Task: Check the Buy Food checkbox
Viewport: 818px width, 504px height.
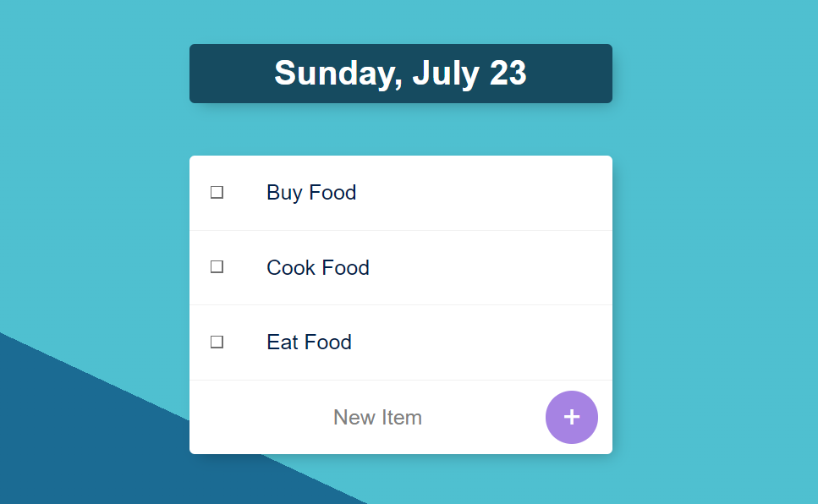Action: (x=217, y=193)
